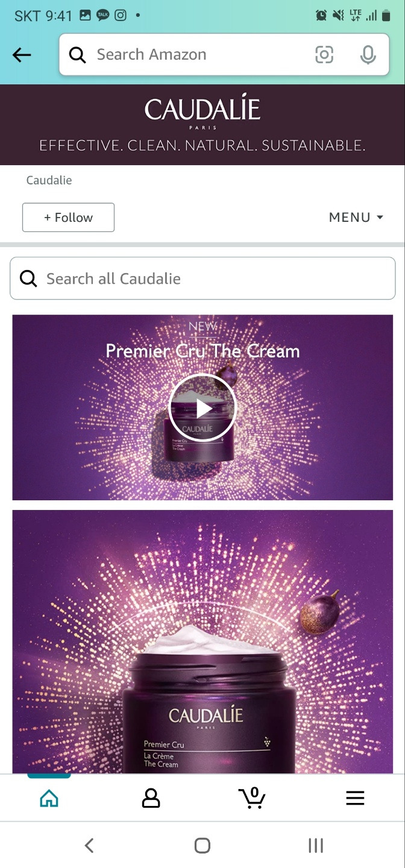The width and height of the screenshot is (405, 868).
Task: Click inside Search all Caudalie field
Action: [x=202, y=278]
